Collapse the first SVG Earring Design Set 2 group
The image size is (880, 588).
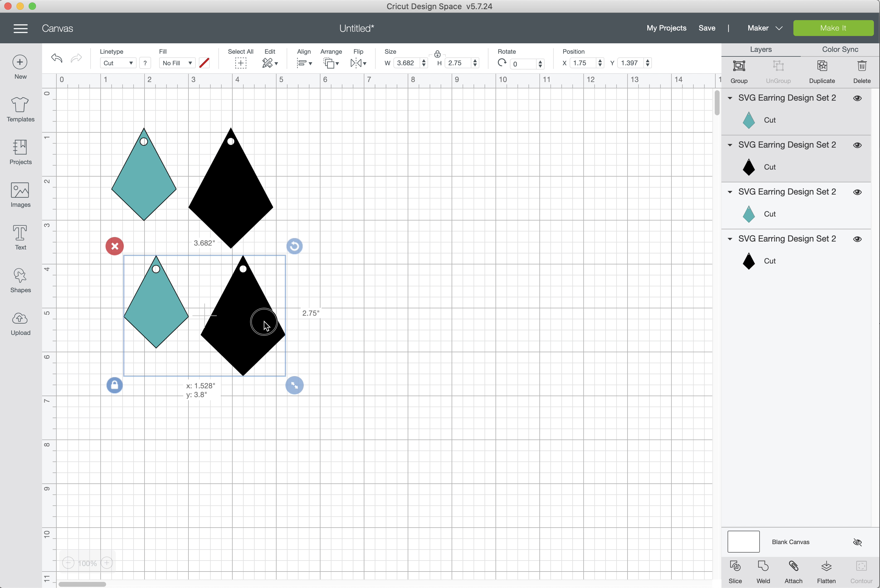point(730,98)
